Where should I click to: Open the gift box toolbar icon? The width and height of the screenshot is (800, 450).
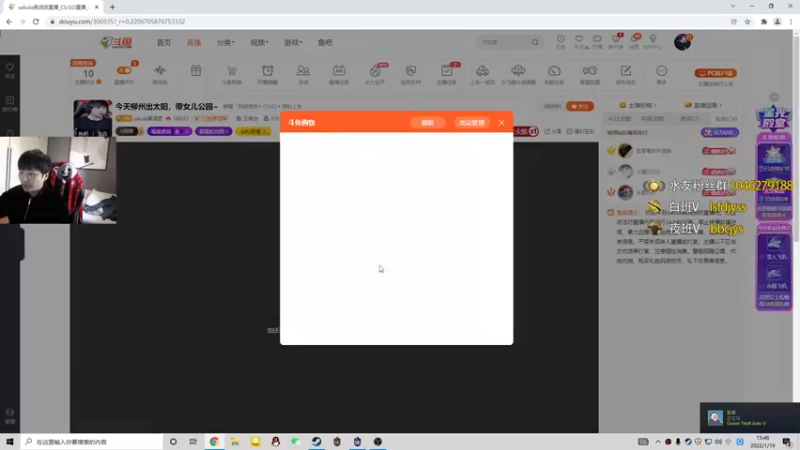click(196, 71)
